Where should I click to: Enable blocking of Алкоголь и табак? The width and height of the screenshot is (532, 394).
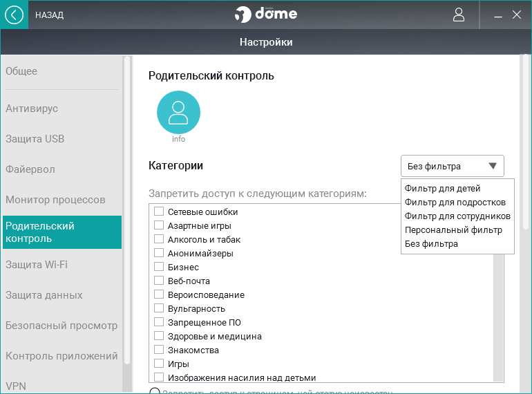coord(159,240)
